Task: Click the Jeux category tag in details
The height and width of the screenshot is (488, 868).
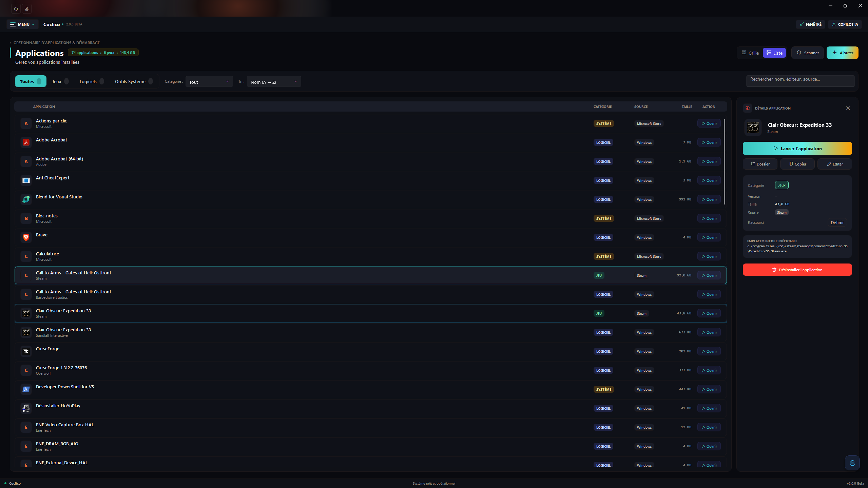Action: [x=782, y=185]
